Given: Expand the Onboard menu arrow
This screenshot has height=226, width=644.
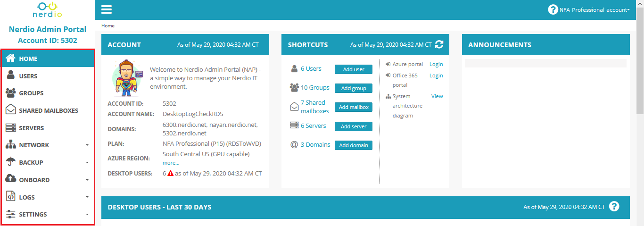Looking at the screenshot, I should pos(87,180).
